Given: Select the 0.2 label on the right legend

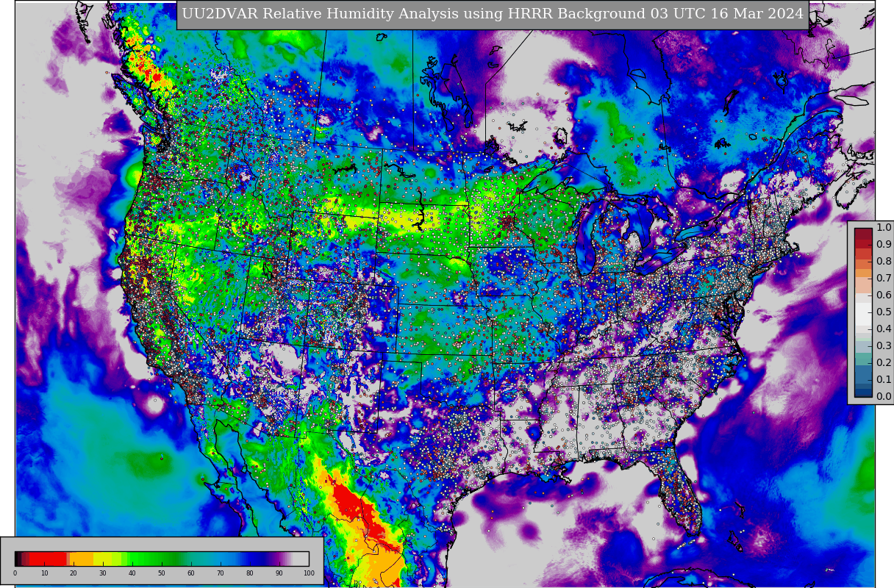Looking at the screenshot, I should point(883,363).
